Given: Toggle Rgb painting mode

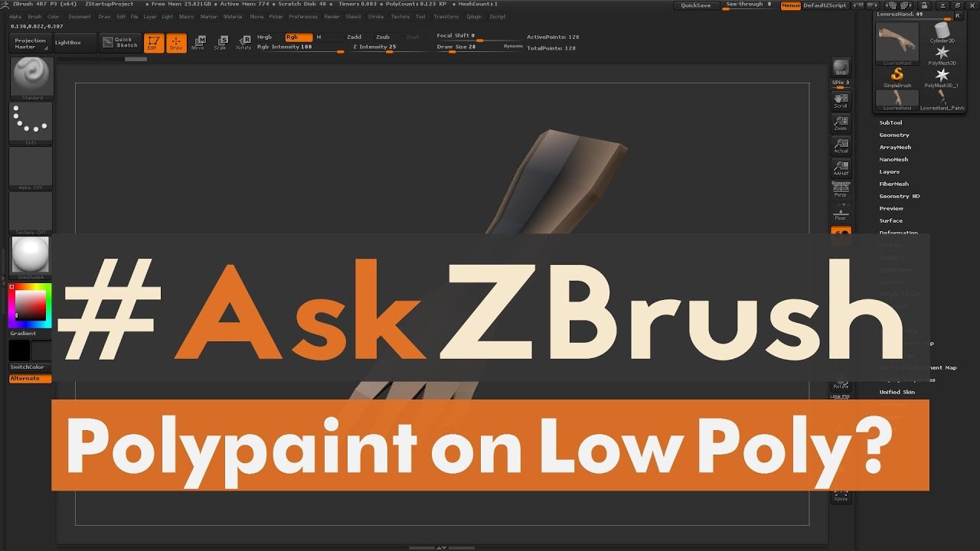Looking at the screenshot, I should [299, 37].
